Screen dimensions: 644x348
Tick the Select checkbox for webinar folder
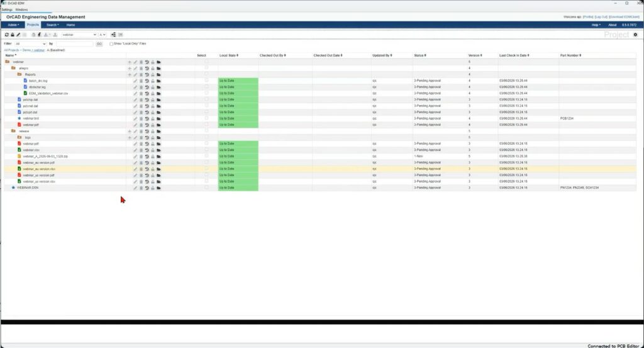(x=206, y=62)
